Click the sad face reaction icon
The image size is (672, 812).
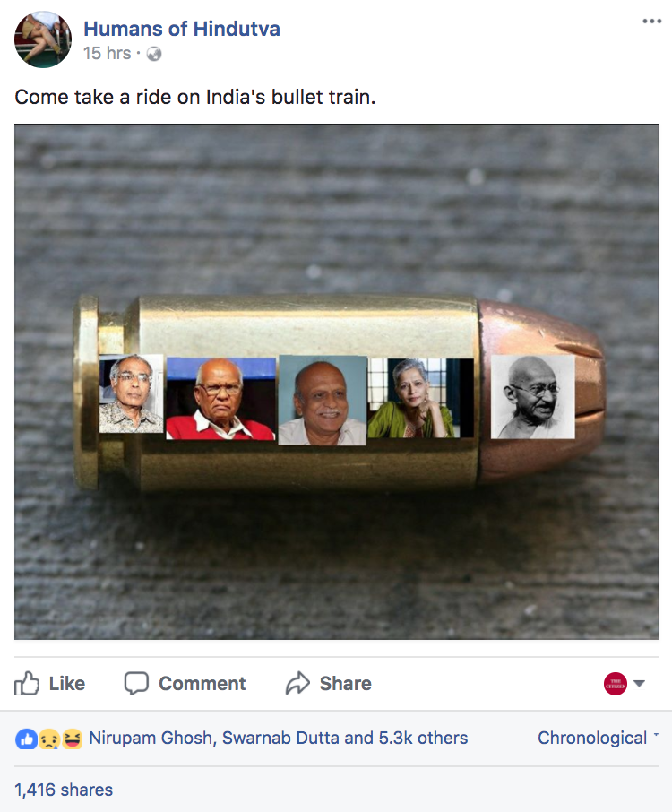click(49, 739)
